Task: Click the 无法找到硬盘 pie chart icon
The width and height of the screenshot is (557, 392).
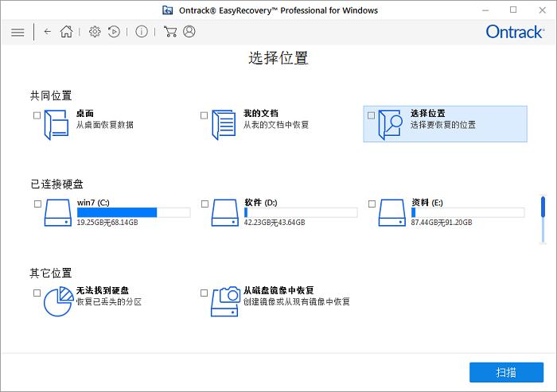Action: 59,301
